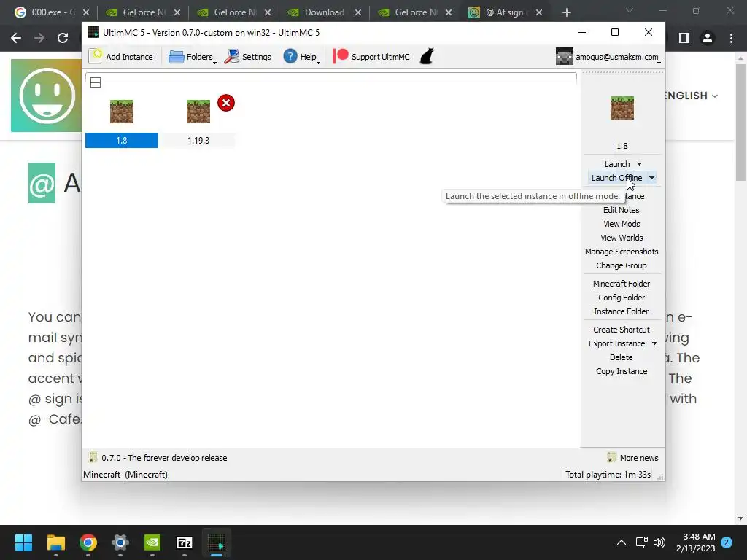Switch to the 000.exe Google browser tab
The height and width of the screenshot is (560, 747).
pos(52,12)
